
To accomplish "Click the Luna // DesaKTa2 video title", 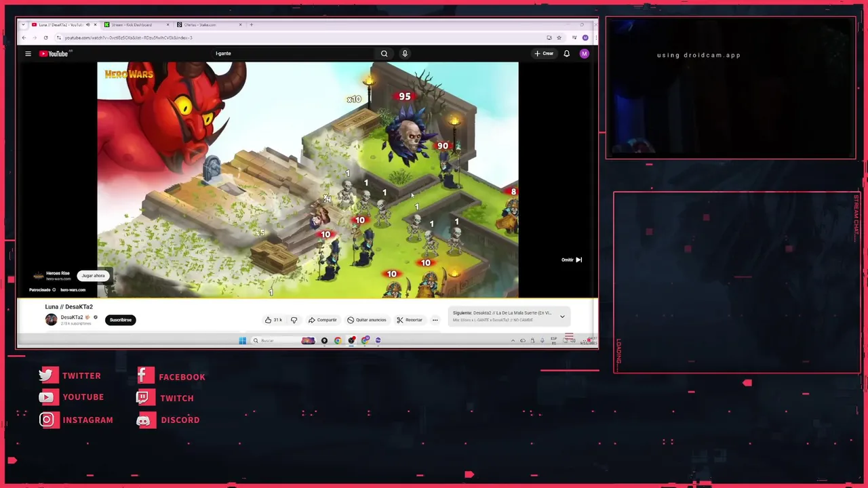I will 68,306.
